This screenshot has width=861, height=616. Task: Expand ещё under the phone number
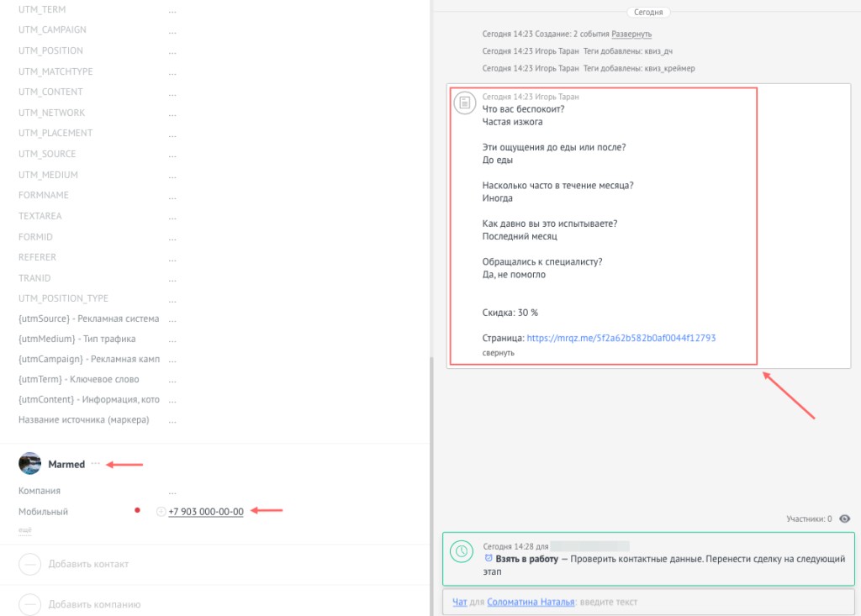pos(24,529)
